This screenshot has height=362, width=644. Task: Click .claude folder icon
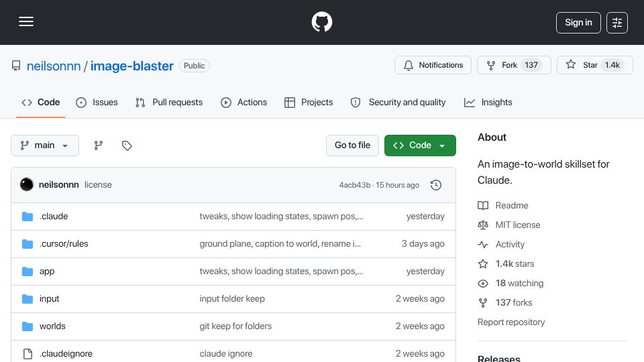[x=28, y=217]
